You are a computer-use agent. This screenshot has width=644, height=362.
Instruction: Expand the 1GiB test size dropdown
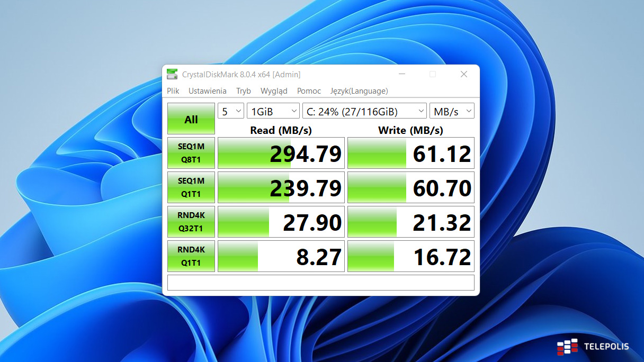[273, 111]
